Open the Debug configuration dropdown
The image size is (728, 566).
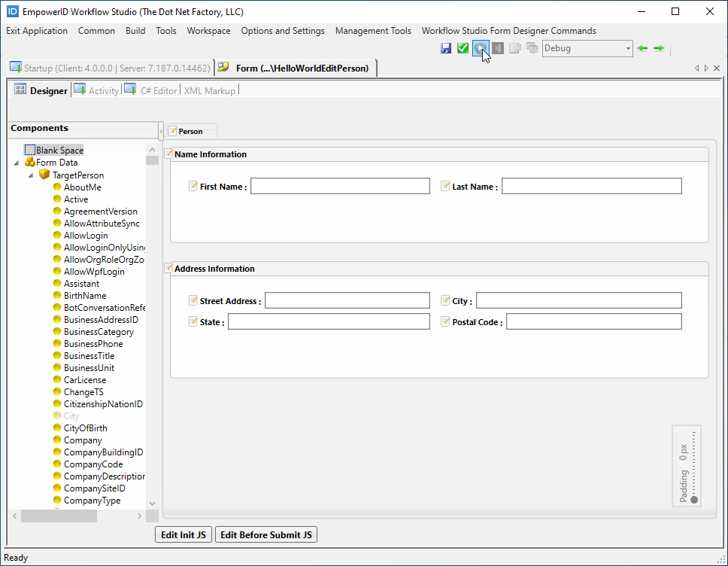(x=628, y=47)
